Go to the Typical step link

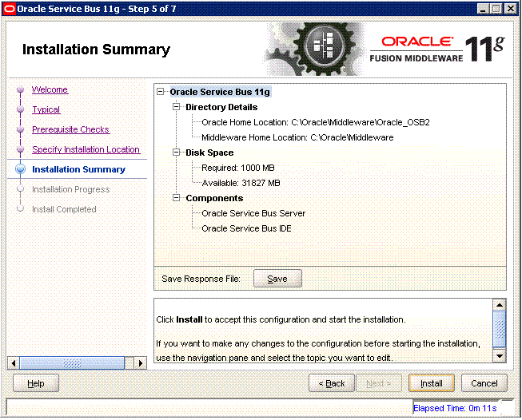pyautogui.click(x=46, y=109)
